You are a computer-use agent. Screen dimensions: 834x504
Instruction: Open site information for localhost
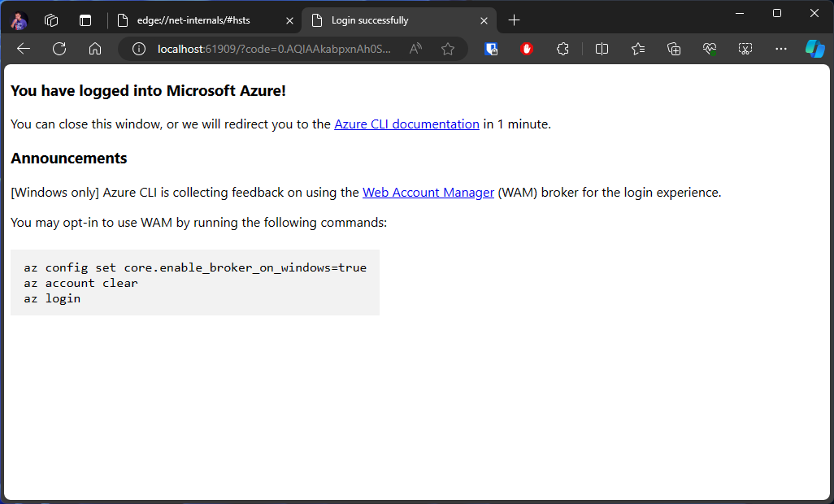coord(138,49)
